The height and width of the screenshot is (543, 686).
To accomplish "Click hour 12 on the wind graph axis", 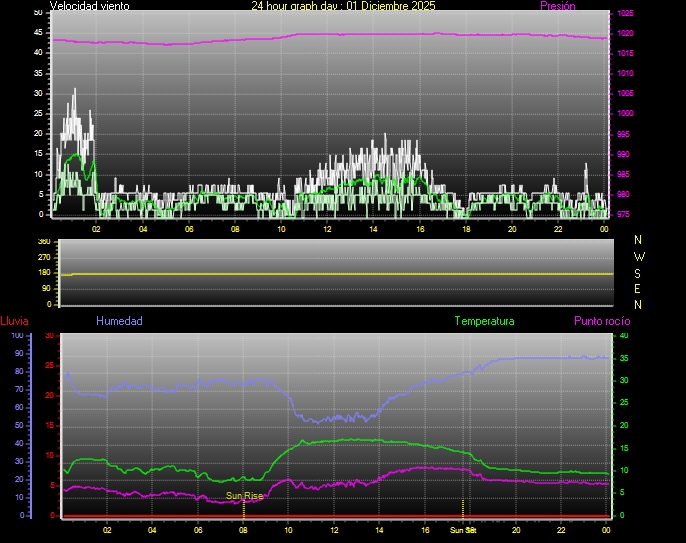I will (x=327, y=229).
